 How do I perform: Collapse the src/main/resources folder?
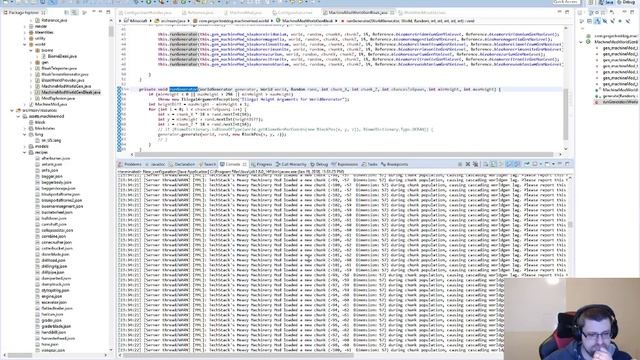pyautogui.click(x=12, y=110)
